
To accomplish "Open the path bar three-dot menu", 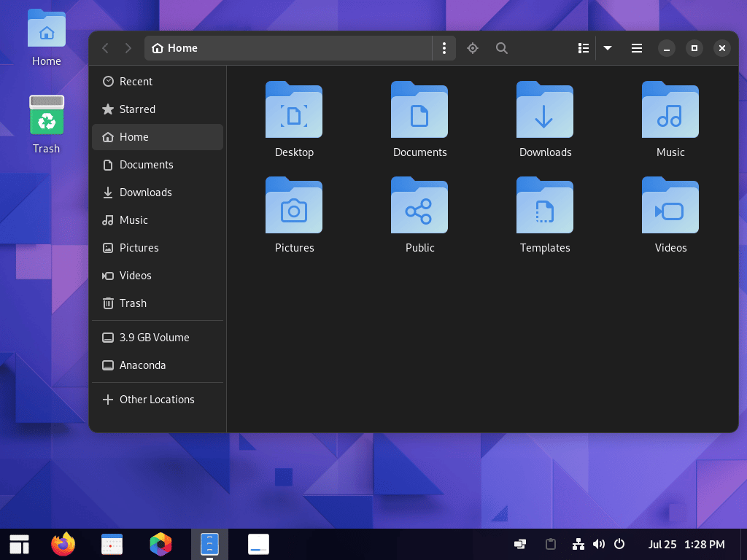I will click(x=444, y=48).
